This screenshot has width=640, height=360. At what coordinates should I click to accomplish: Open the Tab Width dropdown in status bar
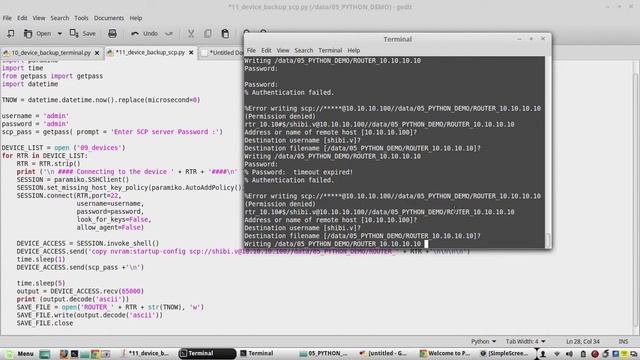tap(525, 341)
